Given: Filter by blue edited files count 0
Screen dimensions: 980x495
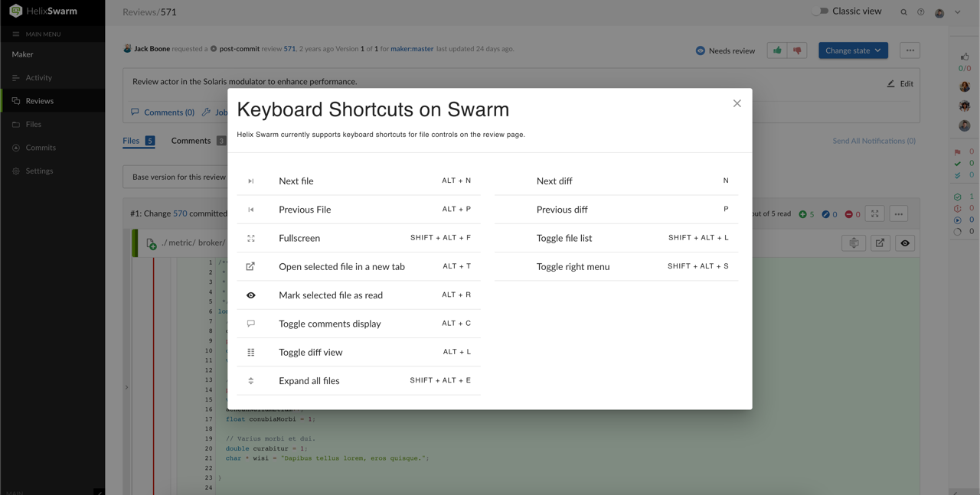Looking at the screenshot, I should pyautogui.click(x=829, y=214).
